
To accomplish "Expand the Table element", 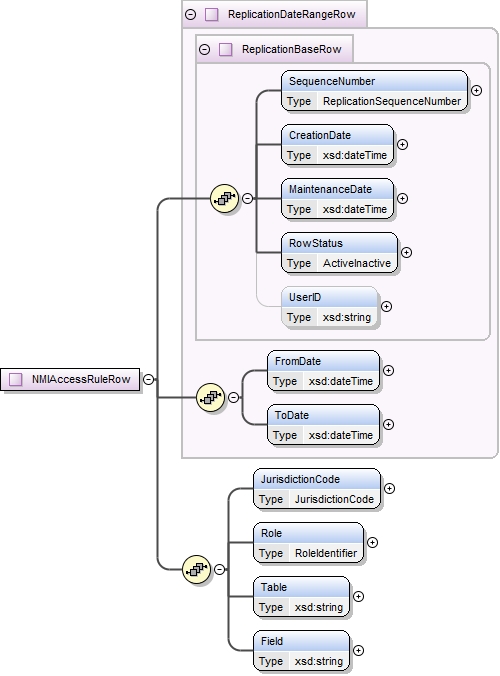I will (x=358, y=596).
